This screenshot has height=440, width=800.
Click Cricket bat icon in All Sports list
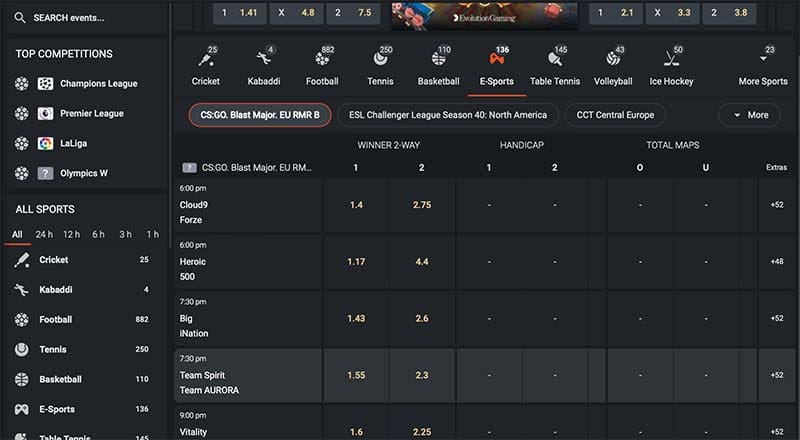click(21, 260)
